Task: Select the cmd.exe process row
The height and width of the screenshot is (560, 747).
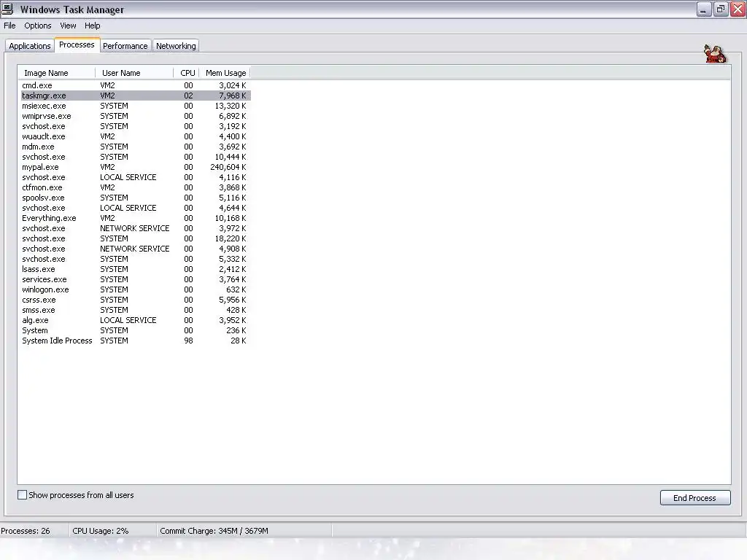Action: (135, 85)
